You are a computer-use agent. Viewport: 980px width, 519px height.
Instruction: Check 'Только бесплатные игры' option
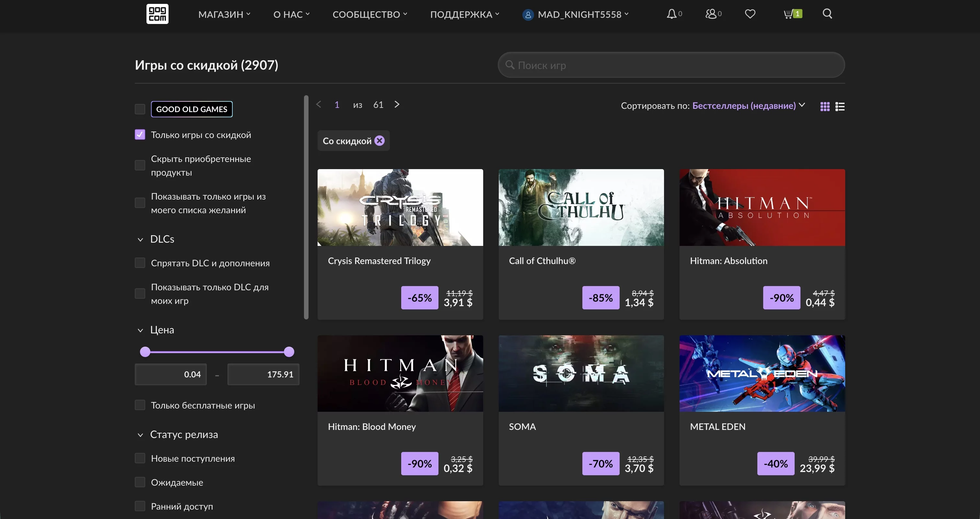tap(140, 405)
